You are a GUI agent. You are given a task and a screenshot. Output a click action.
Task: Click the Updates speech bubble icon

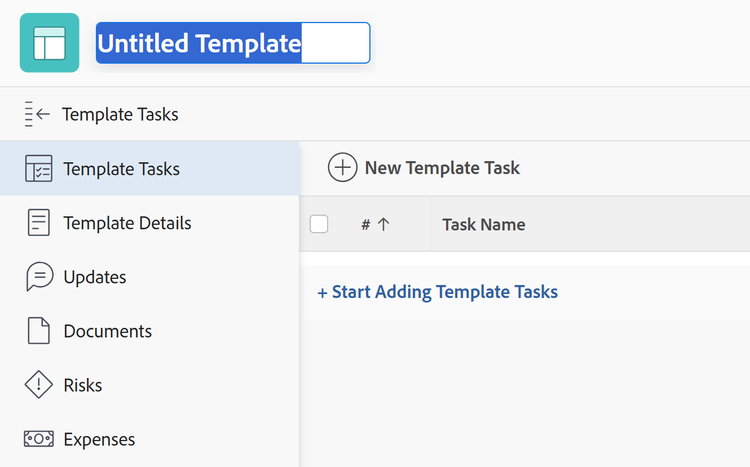pyautogui.click(x=39, y=277)
